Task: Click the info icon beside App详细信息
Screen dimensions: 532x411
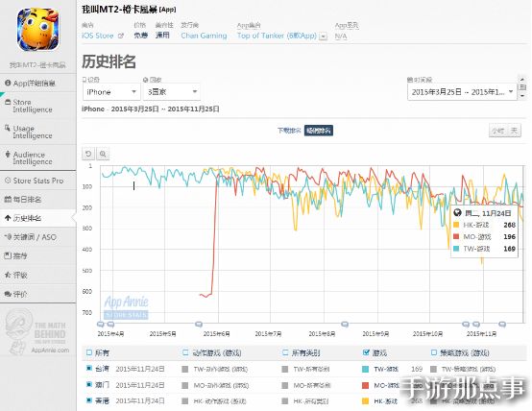Action: click(8, 83)
